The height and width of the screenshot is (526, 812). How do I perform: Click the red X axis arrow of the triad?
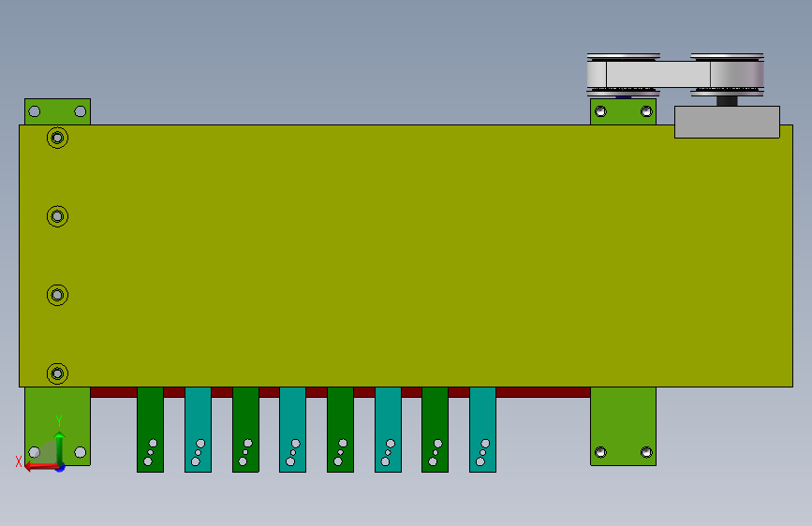[x=41, y=466]
